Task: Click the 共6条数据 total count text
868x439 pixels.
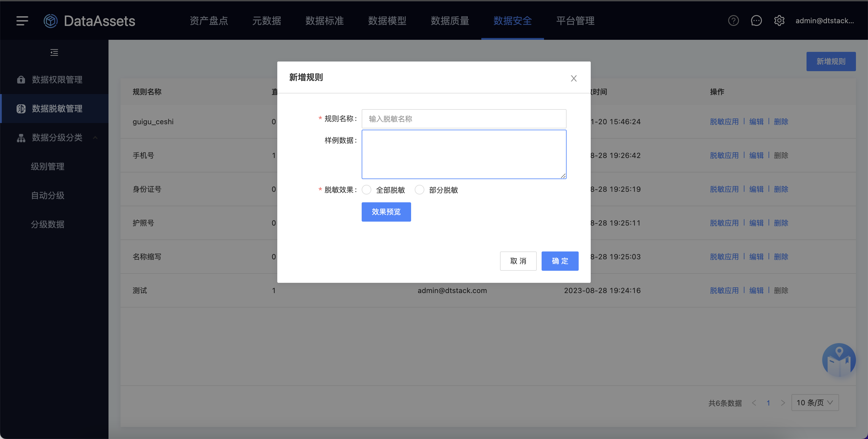Action: (725, 403)
